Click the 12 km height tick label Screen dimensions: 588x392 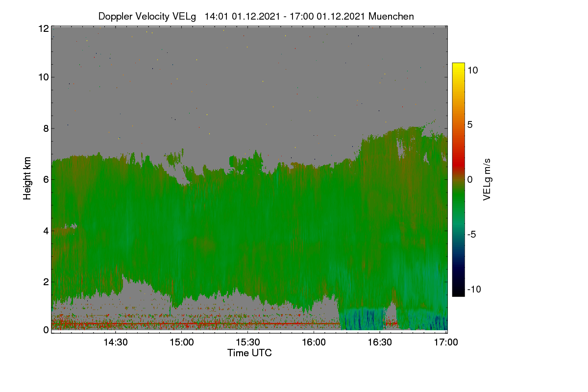click(44, 28)
